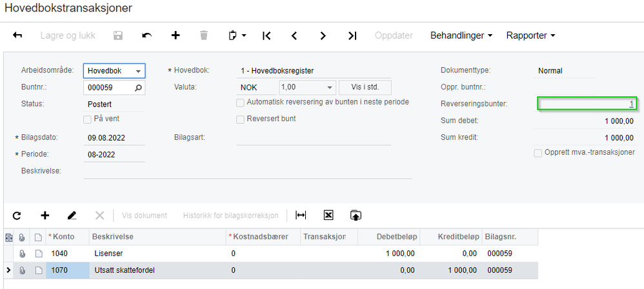Fit columns with the width arrows icon
644x289 pixels.
(301, 215)
